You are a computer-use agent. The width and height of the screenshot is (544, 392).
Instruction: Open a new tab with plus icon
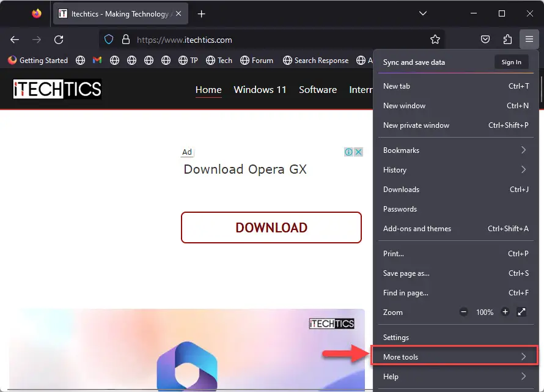click(201, 14)
